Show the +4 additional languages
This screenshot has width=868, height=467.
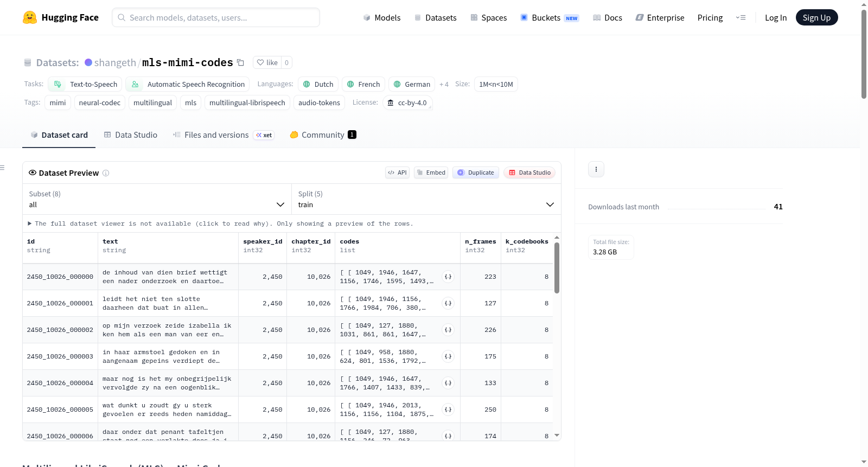click(444, 84)
